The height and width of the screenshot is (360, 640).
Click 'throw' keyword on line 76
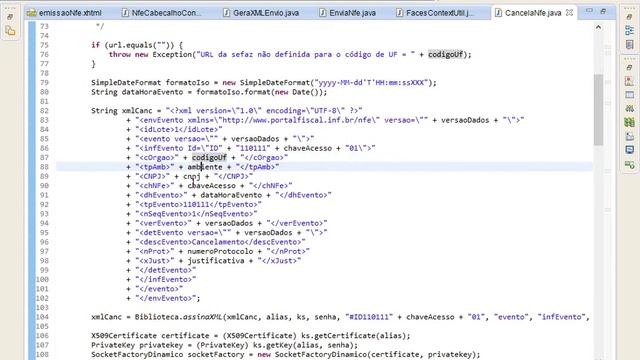(120, 54)
